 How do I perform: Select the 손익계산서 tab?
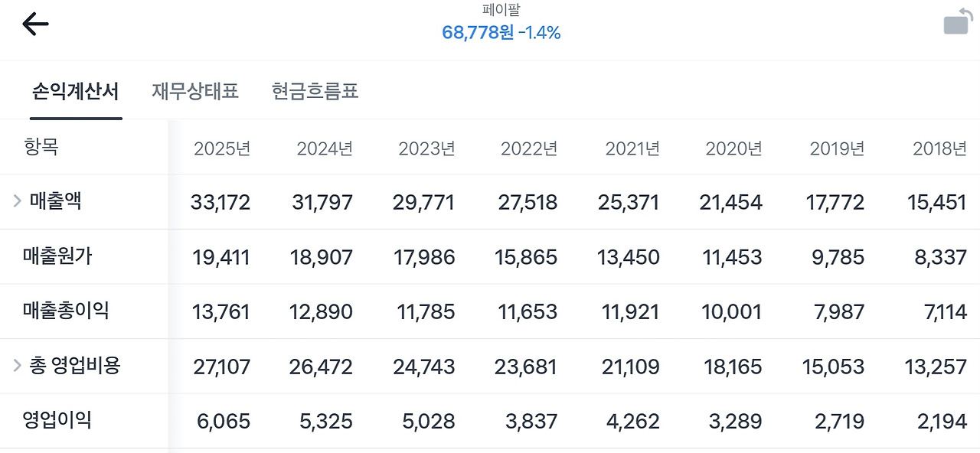[x=74, y=90]
